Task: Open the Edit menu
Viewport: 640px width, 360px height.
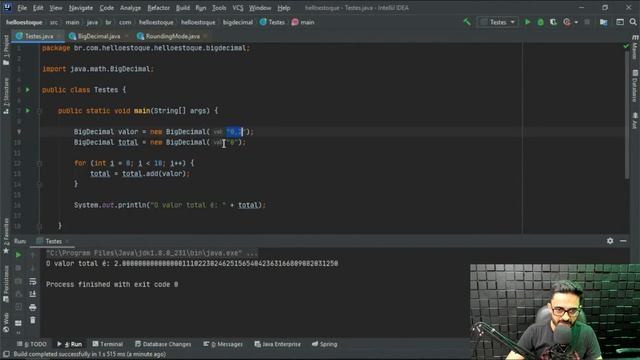Action: pos(38,8)
